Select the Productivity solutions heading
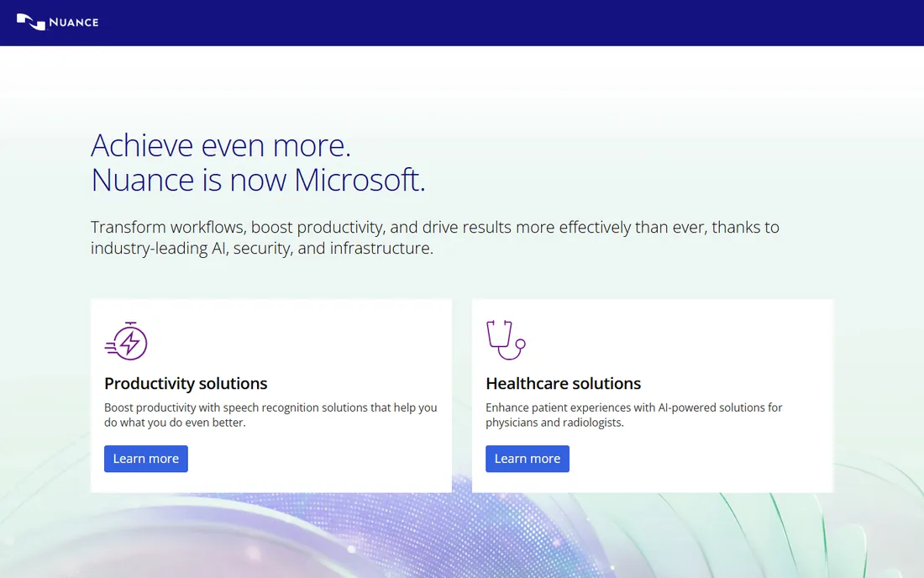The height and width of the screenshot is (578, 924). 186,384
